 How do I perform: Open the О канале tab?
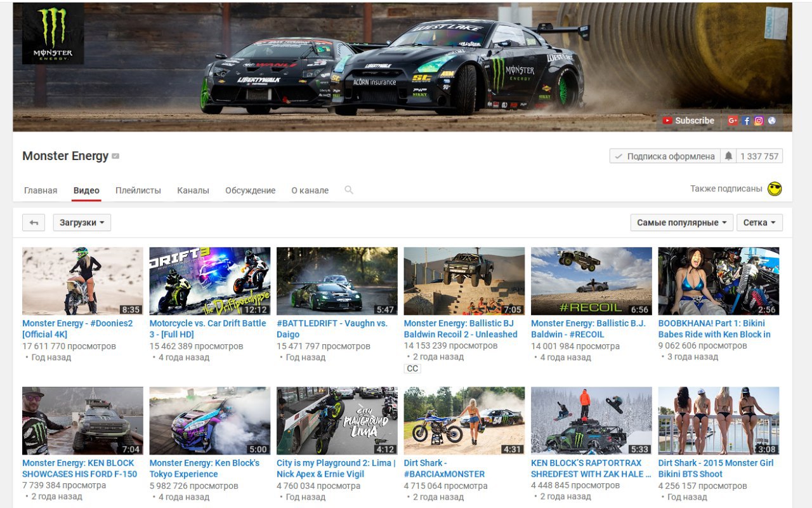point(310,190)
